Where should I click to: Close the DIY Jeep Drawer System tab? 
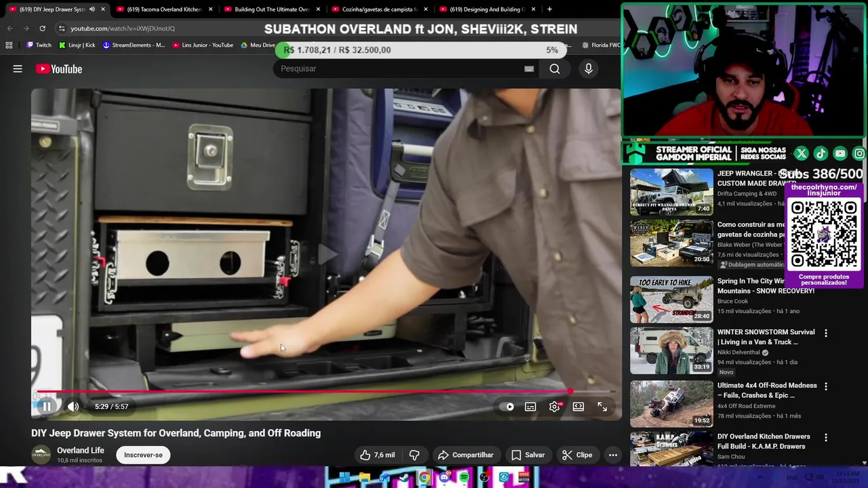(103, 9)
